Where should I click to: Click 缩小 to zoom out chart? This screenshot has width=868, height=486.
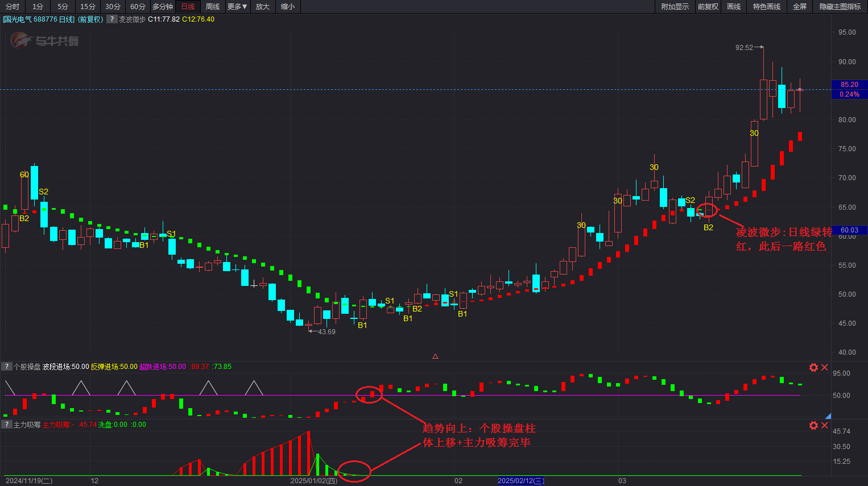(x=288, y=7)
